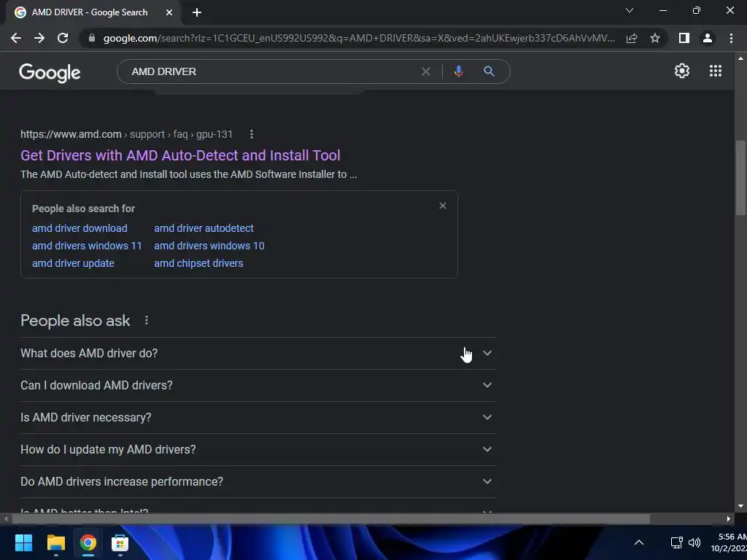Open the People also ask options menu
The width and height of the screenshot is (747, 560).
[147, 321]
